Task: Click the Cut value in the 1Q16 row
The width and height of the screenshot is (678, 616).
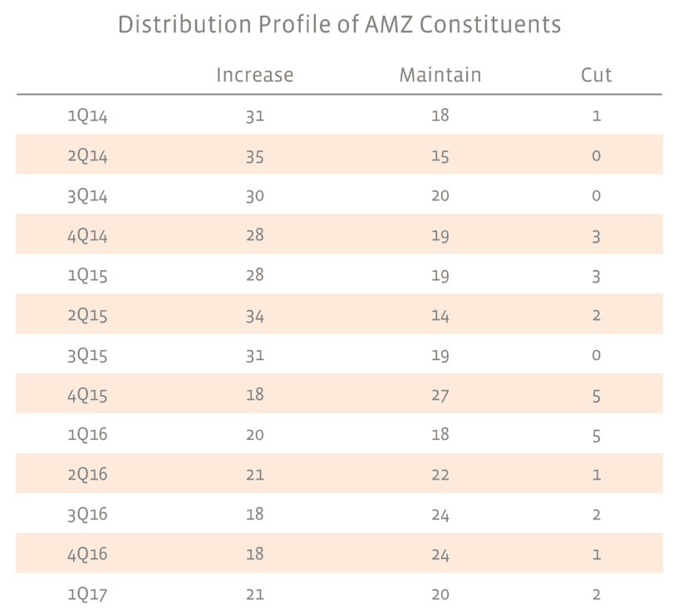Action: click(x=597, y=436)
